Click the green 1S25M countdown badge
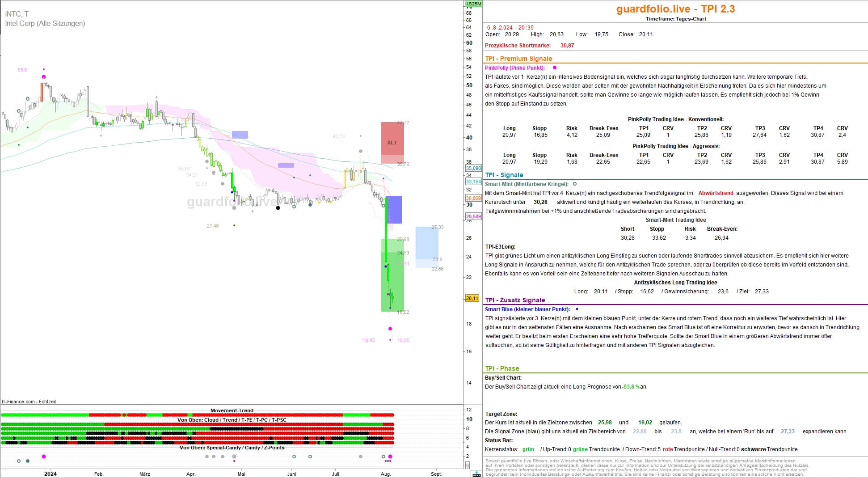The height and width of the screenshot is (478, 868). point(473,4)
